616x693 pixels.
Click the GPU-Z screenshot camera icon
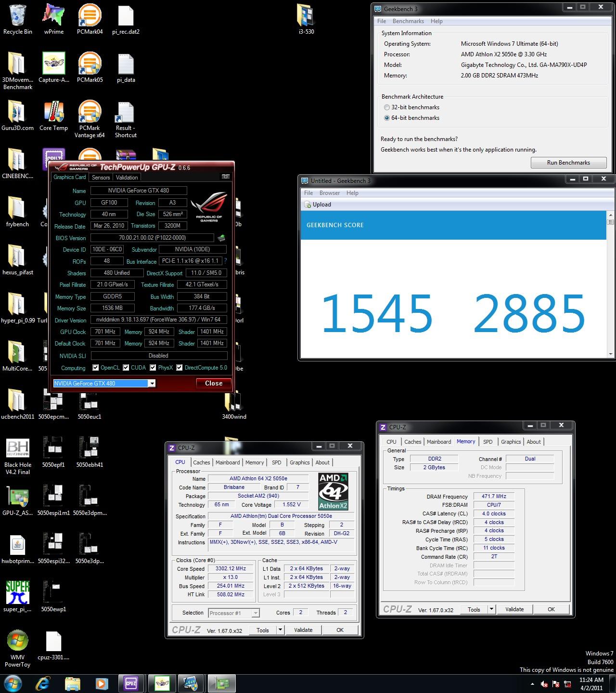click(225, 177)
